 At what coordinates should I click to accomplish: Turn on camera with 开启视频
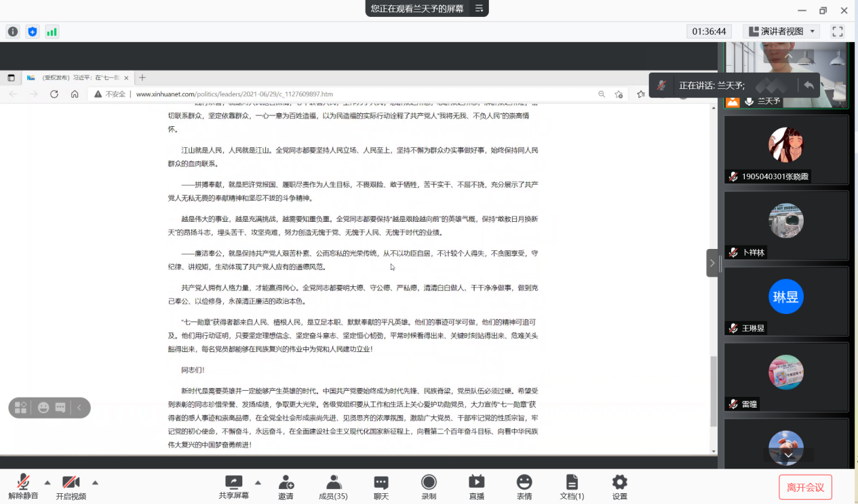[x=71, y=486]
